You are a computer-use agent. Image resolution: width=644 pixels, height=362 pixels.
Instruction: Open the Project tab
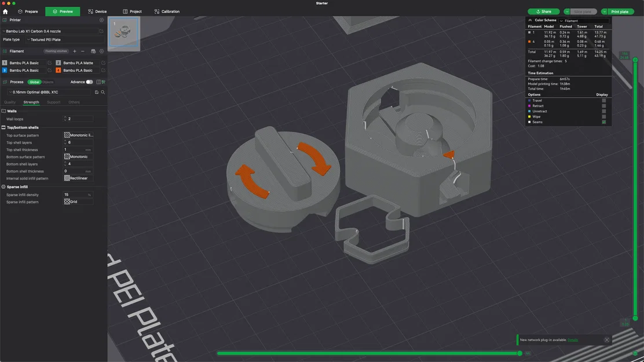[x=132, y=12]
